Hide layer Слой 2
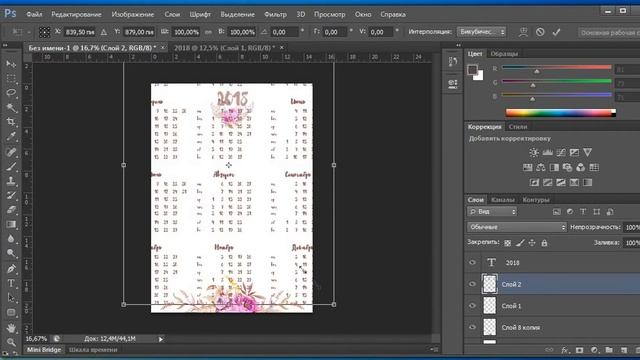Image resolution: width=640 pixels, height=360 pixels. click(x=472, y=284)
